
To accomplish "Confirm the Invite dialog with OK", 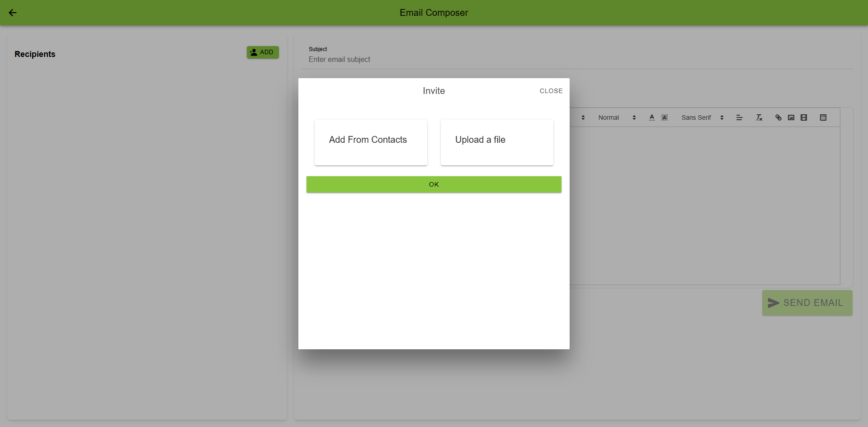I will click(434, 184).
